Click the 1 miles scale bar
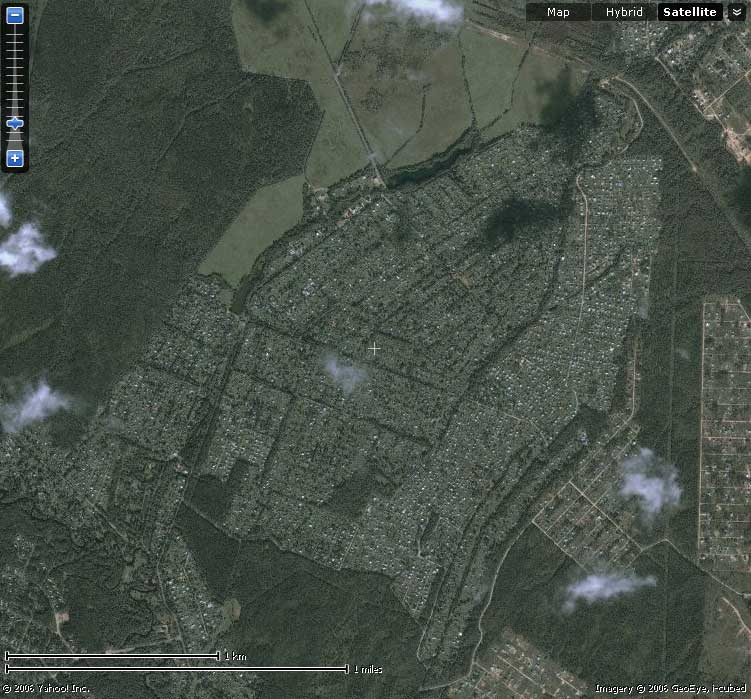The image size is (751, 699). click(177, 668)
